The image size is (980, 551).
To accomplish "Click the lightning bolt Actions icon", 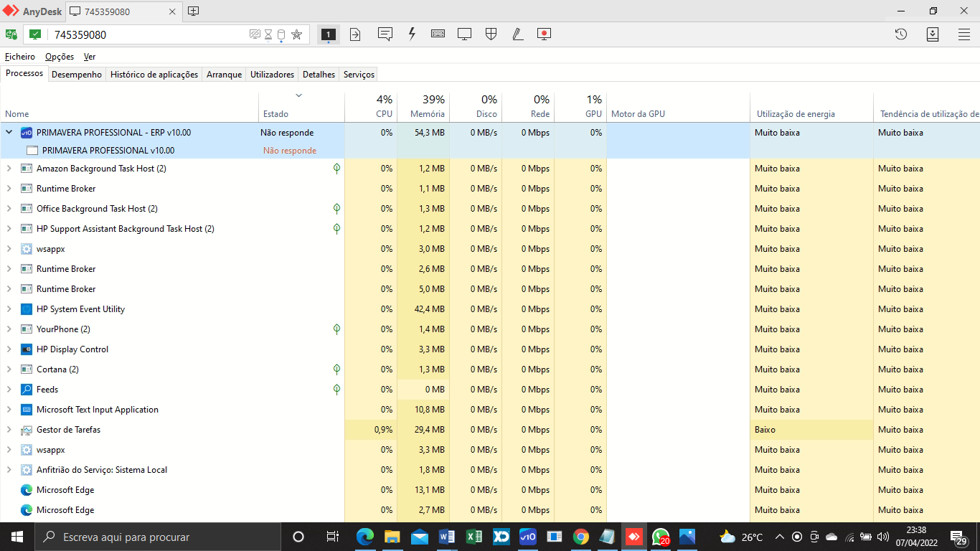I will pyautogui.click(x=412, y=34).
